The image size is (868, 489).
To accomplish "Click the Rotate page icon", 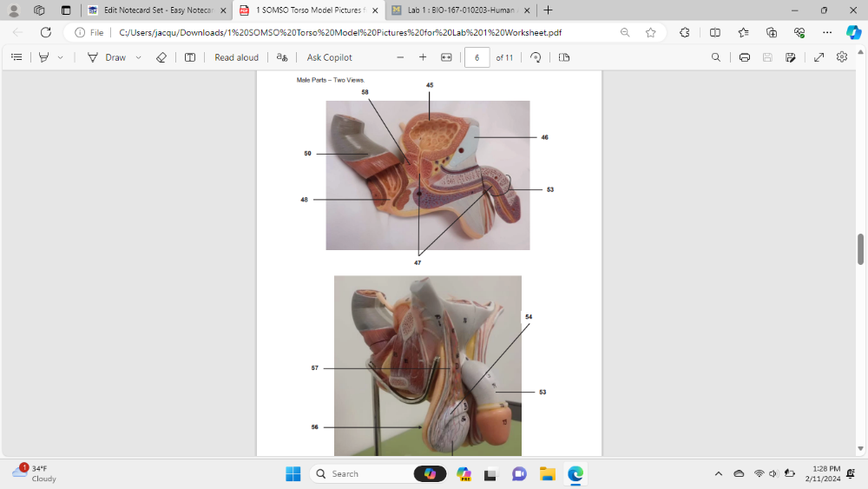I will (x=536, y=57).
